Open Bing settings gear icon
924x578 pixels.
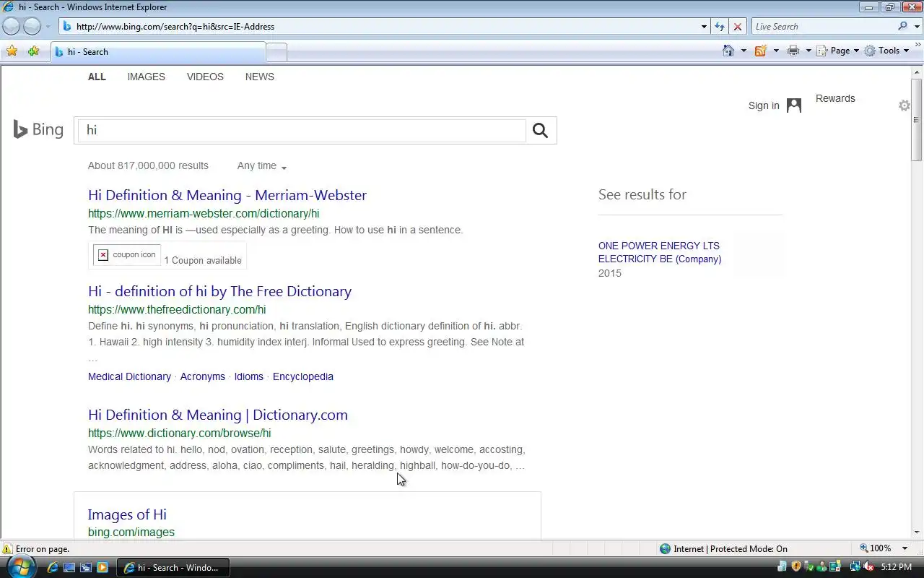point(905,105)
